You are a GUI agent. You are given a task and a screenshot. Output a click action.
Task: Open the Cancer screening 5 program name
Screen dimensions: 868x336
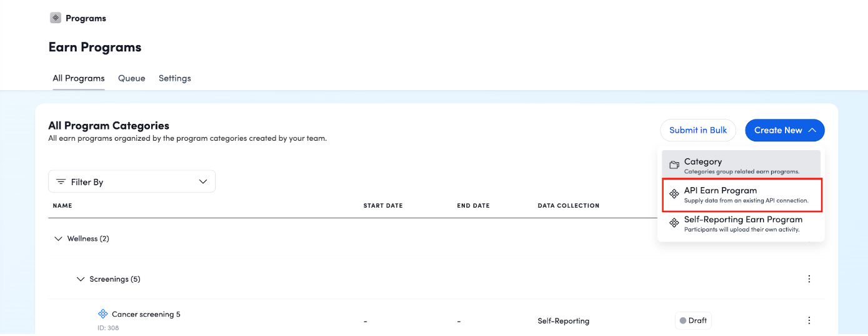click(146, 314)
